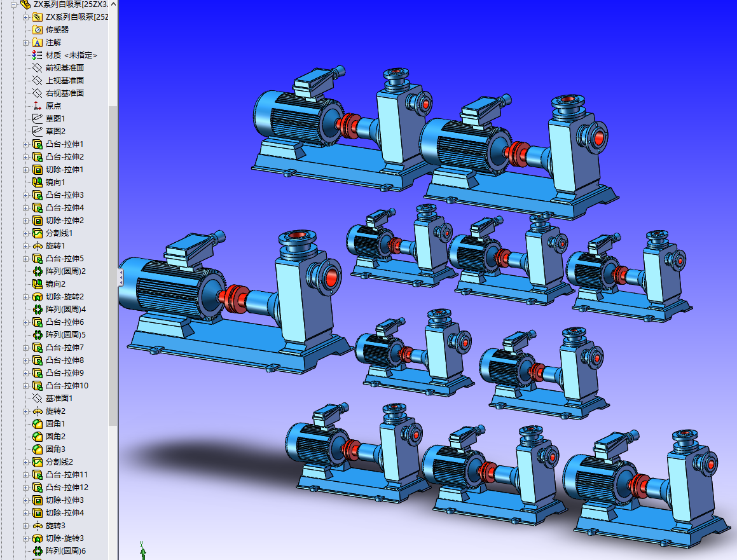Click the 圆角3 fillet icon
Screen dimensions: 737x560
(38, 449)
